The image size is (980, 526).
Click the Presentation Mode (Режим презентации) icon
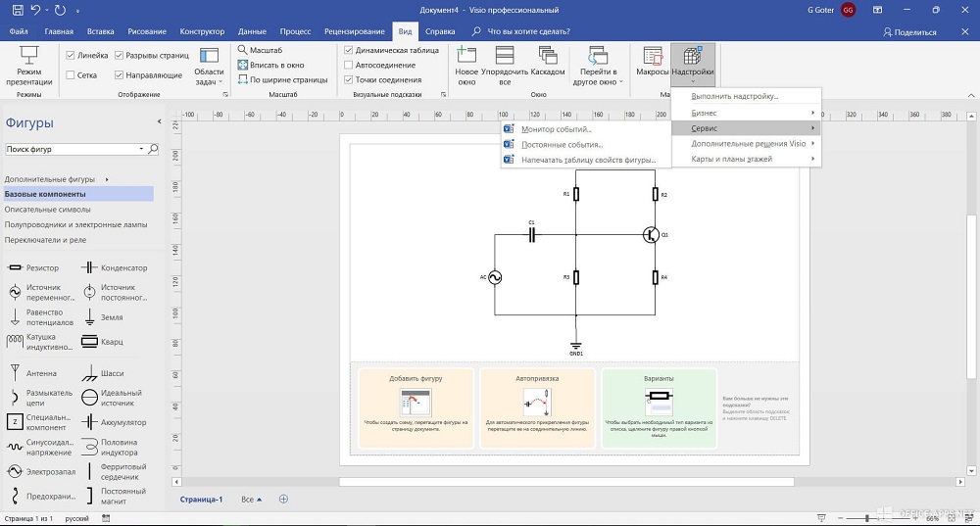point(28,57)
